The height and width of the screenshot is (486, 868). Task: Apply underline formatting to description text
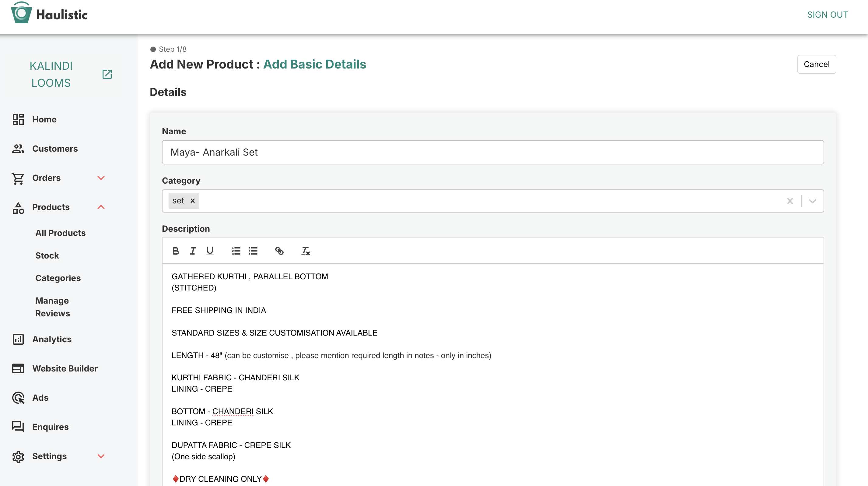(x=210, y=251)
